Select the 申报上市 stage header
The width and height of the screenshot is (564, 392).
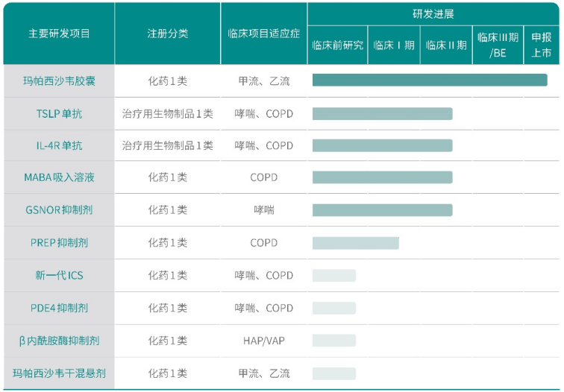pos(542,45)
